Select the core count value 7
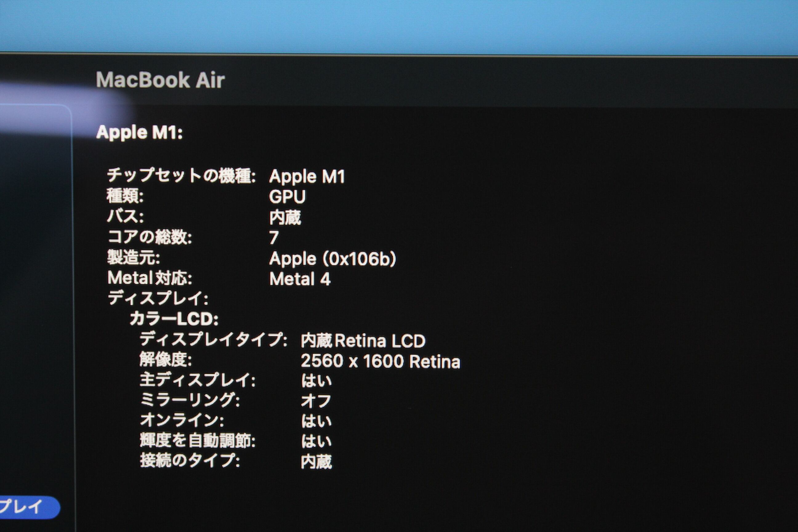798x532 pixels. point(274,238)
